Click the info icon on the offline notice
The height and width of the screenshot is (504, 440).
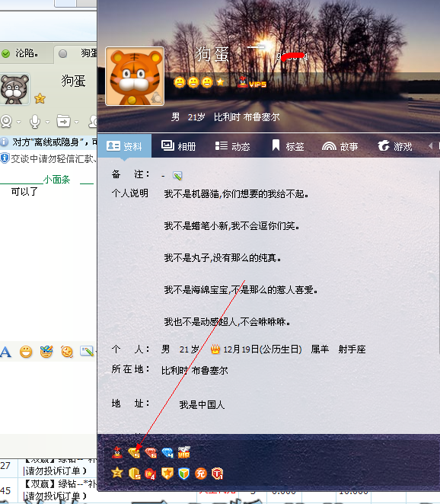point(4,142)
